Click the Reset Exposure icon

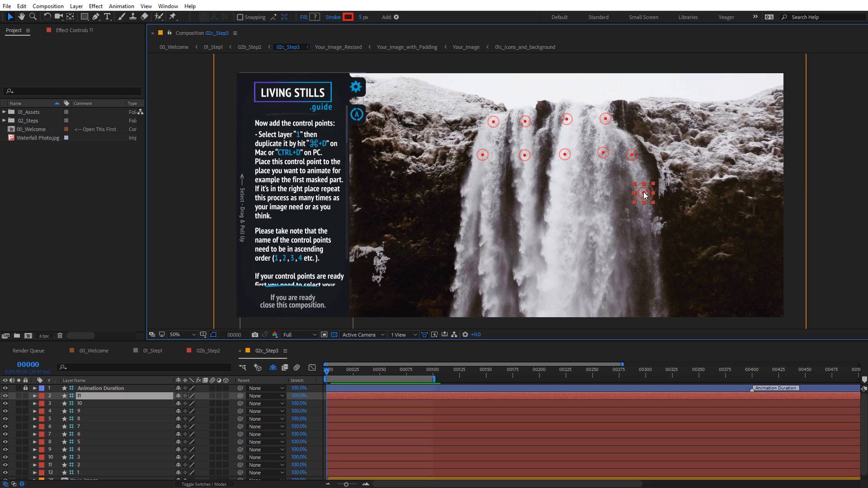pos(465,335)
